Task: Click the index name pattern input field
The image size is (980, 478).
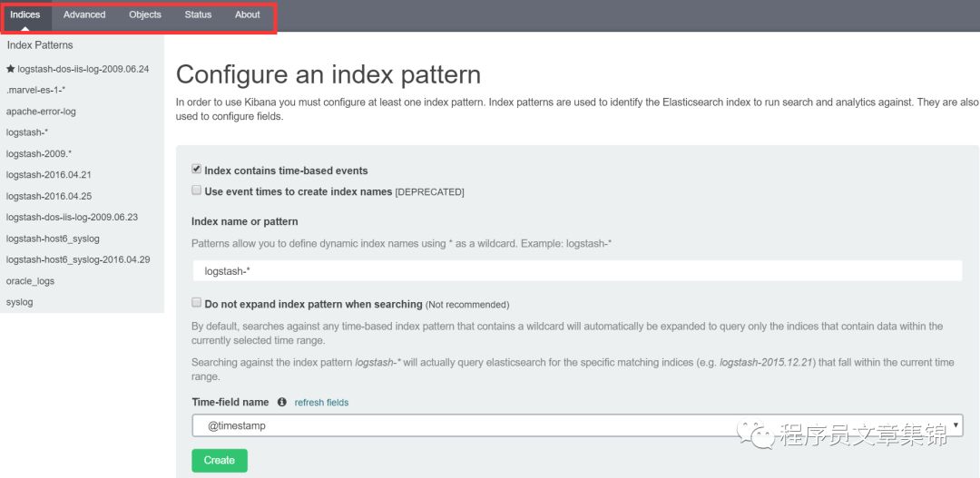Action: 577,270
